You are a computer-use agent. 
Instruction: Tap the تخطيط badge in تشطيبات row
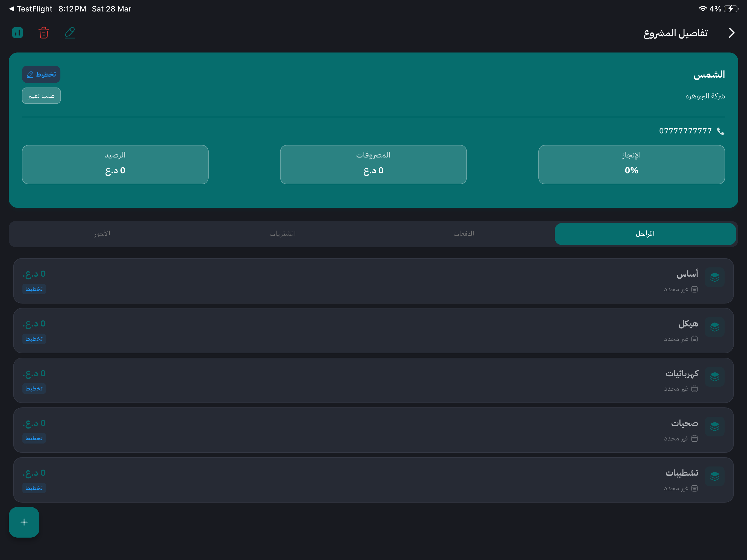tap(34, 488)
